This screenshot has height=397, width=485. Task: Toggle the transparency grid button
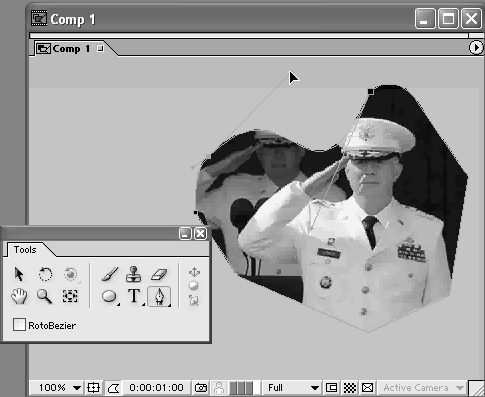350,388
